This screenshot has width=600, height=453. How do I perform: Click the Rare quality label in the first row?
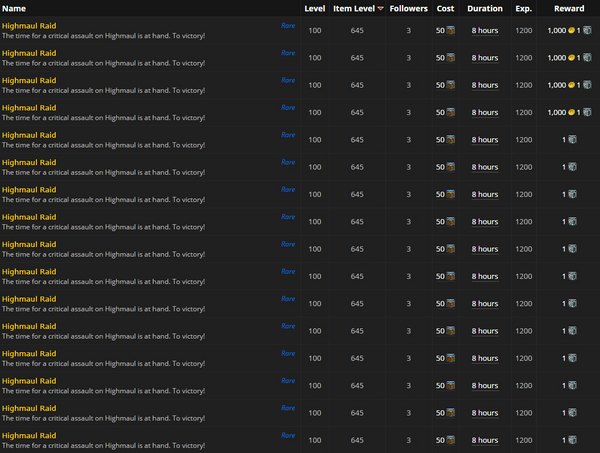pyautogui.click(x=288, y=25)
